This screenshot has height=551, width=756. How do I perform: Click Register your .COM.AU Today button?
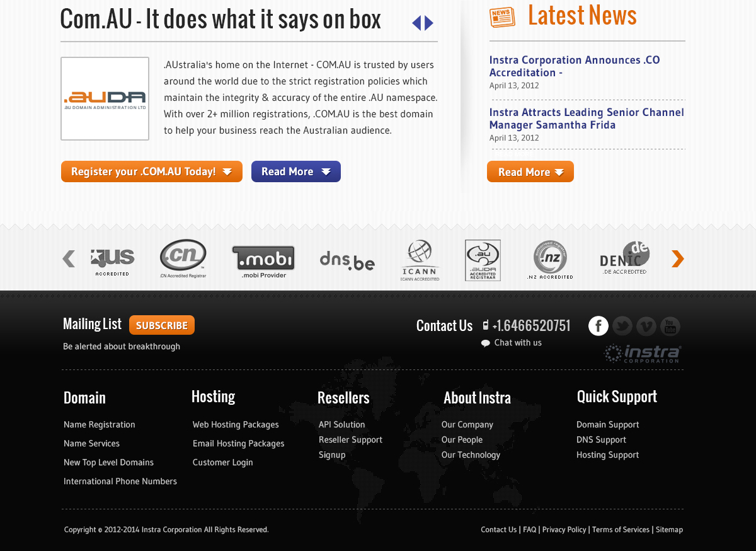pos(151,171)
